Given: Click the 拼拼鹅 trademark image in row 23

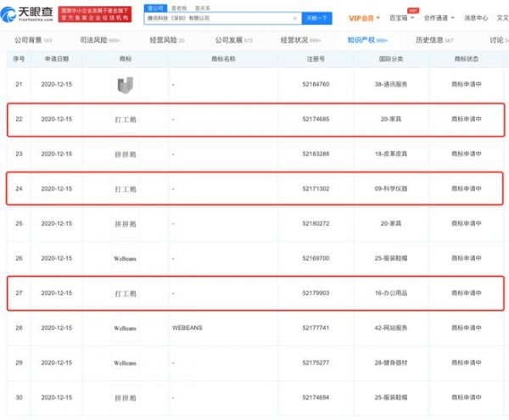Looking at the screenshot, I should pos(125,154).
